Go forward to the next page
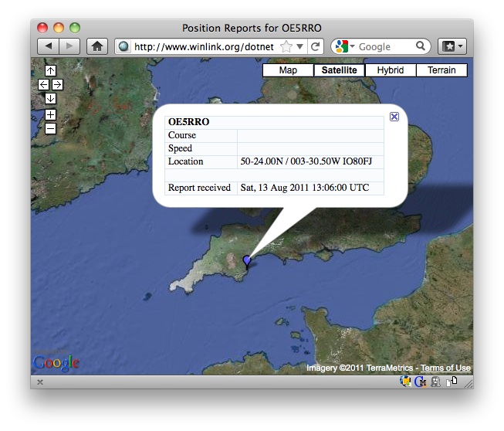The width and height of the screenshot is (504, 431). pyautogui.click(x=69, y=46)
